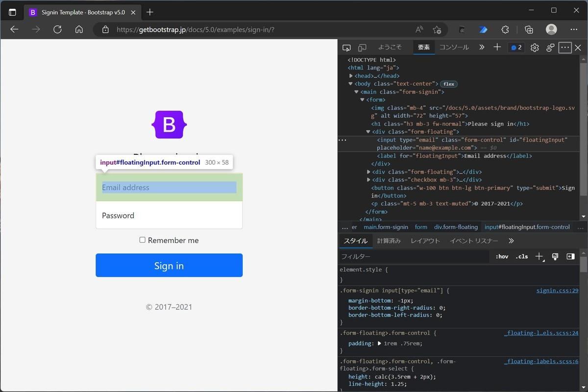Collapse the first div form-floating node
Viewport: 588px width, 392px height.
click(x=368, y=132)
